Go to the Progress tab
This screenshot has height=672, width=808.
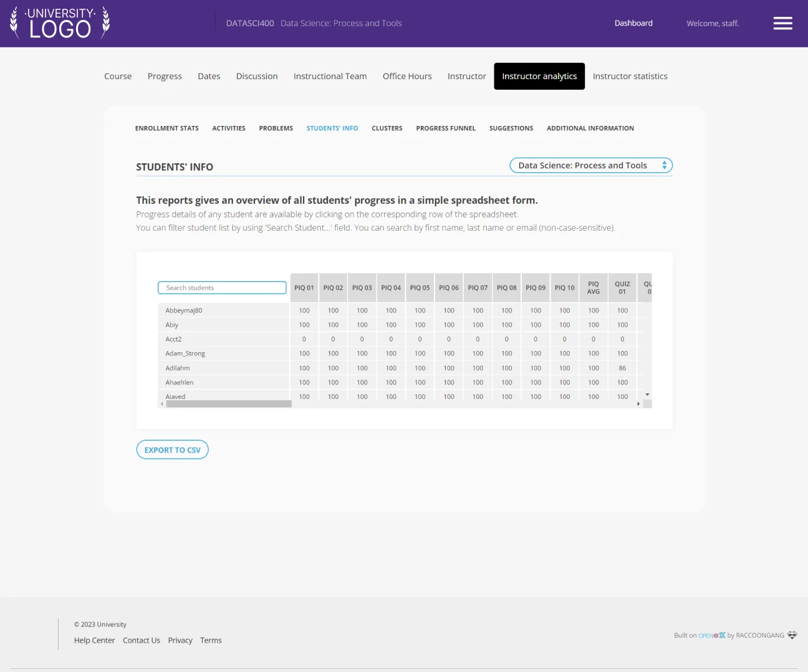tap(165, 76)
